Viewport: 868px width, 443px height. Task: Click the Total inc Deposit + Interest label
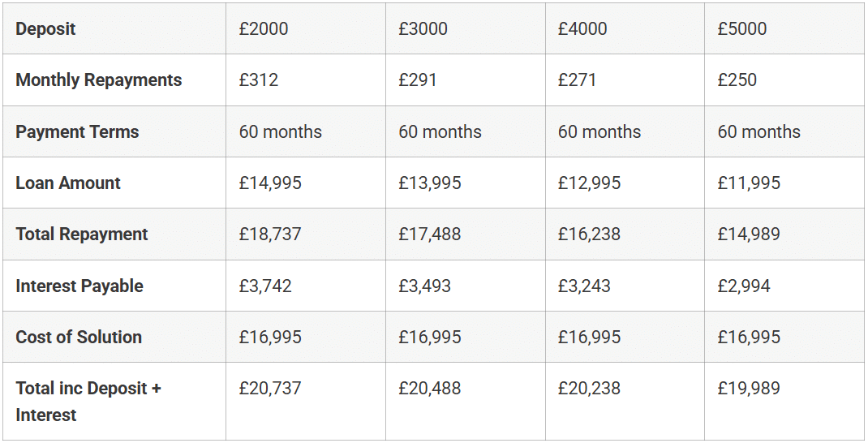(x=88, y=402)
